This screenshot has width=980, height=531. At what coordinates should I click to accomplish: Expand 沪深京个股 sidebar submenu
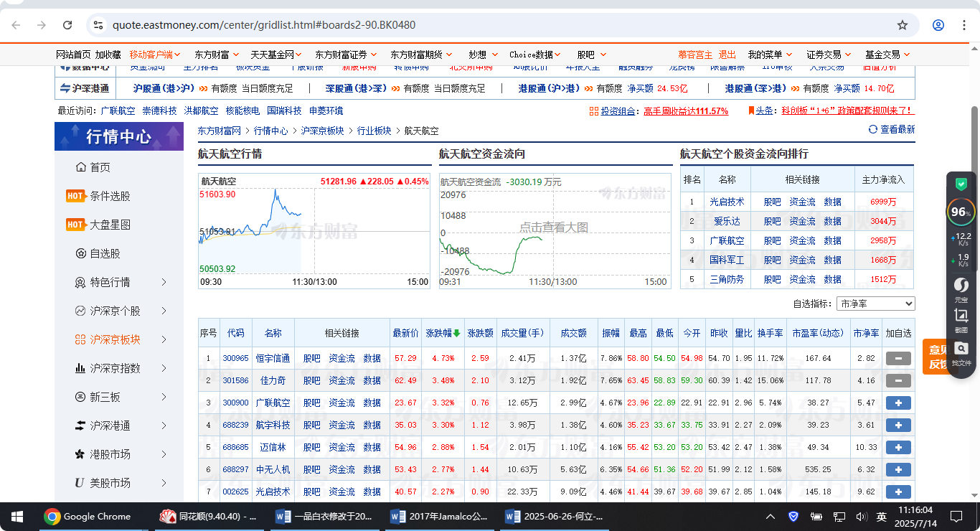[164, 311]
